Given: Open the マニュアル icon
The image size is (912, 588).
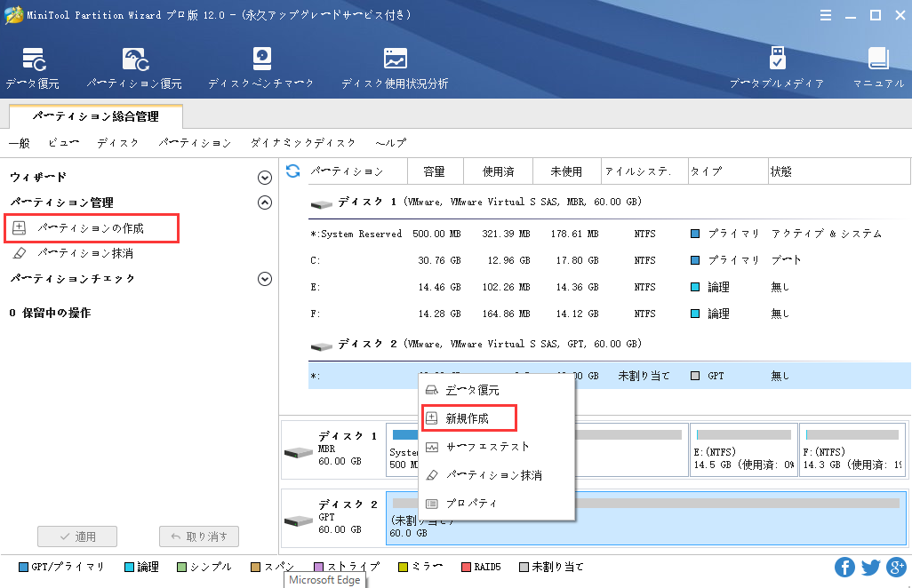Looking at the screenshot, I should pos(878,68).
